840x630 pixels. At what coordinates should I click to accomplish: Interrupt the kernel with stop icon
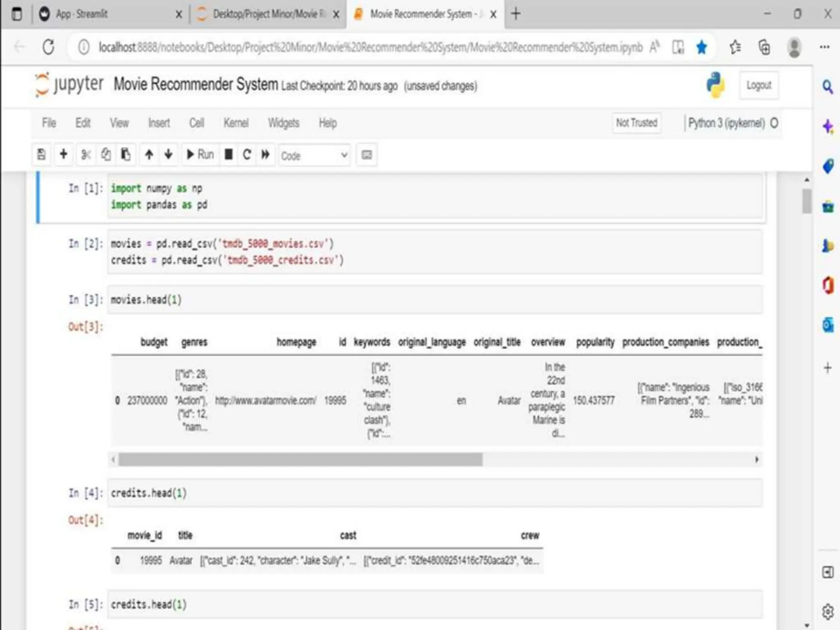click(229, 155)
